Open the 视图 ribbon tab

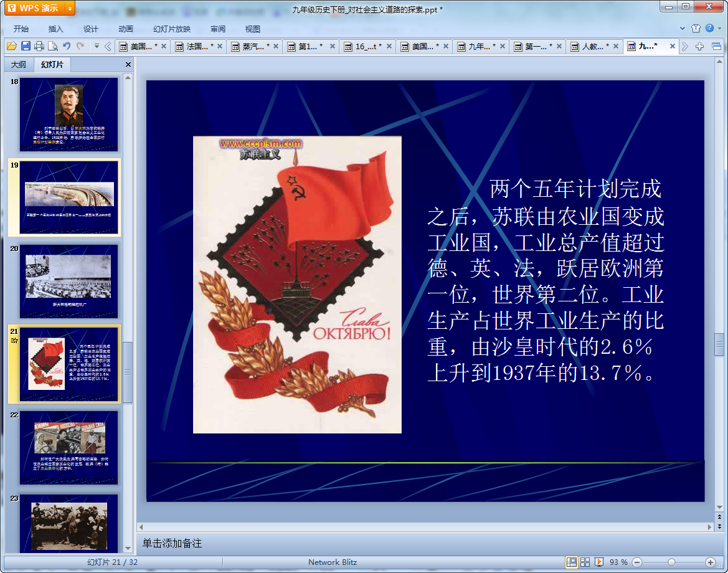point(253,29)
